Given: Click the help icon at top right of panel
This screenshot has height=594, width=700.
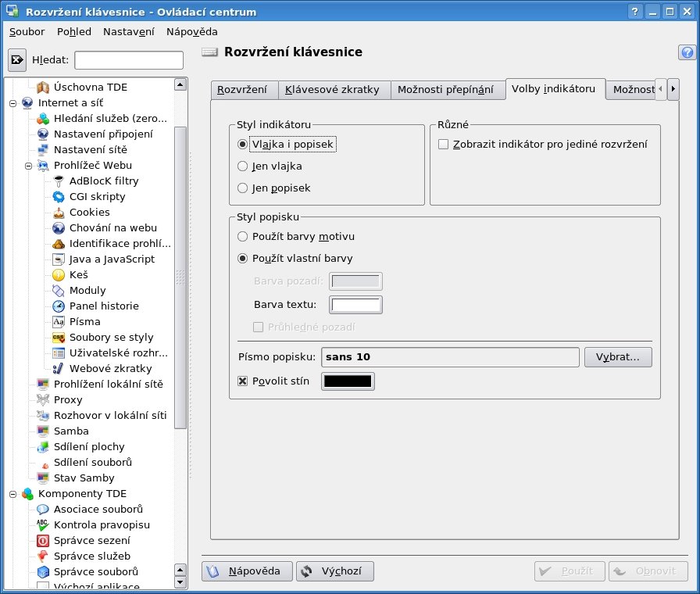Looking at the screenshot, I should point(687,52).
